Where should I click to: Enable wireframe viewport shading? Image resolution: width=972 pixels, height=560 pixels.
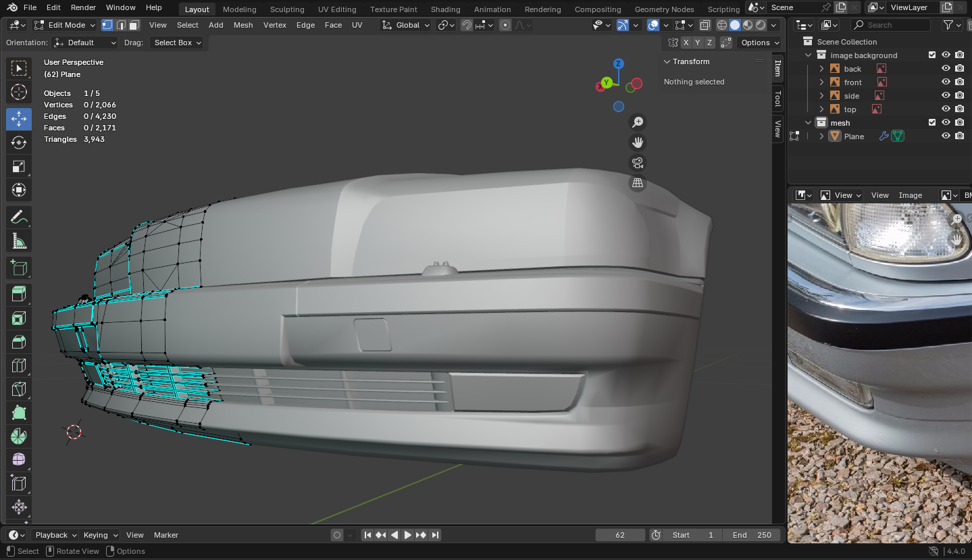(722, 25)
